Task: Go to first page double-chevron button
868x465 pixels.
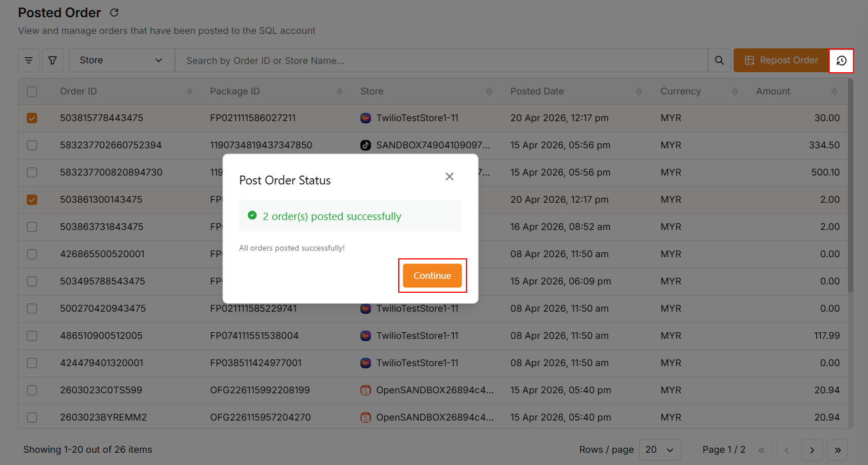Action: point(761,450)
